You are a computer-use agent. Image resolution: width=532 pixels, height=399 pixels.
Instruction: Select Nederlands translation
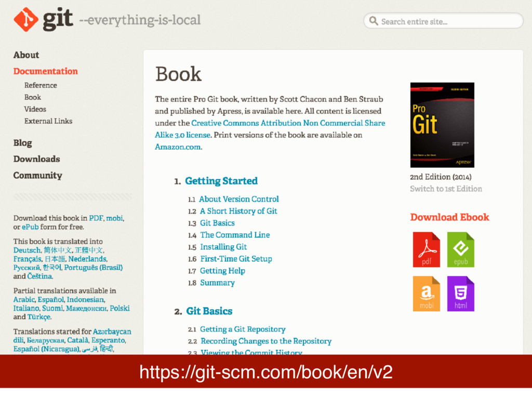click(x=87, y=259)
